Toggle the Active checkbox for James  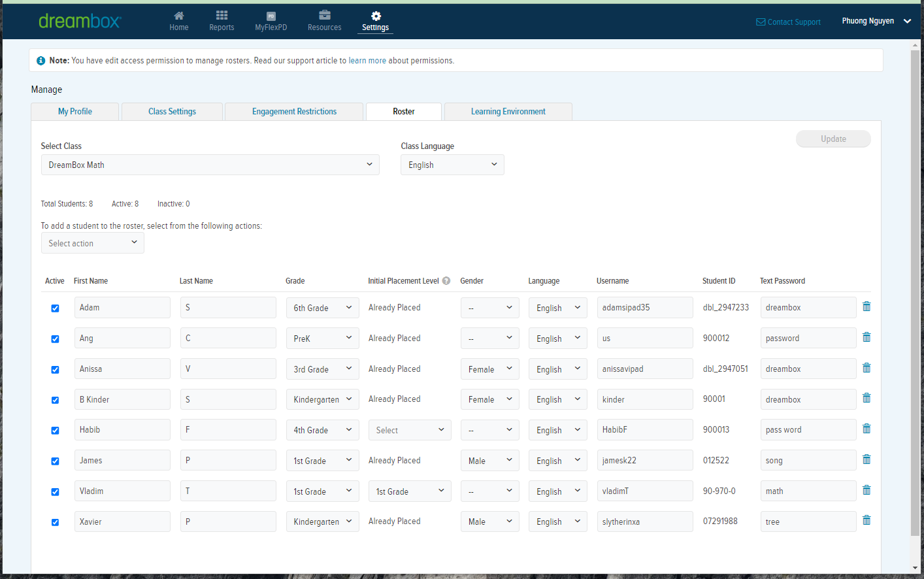(x=55, y=461)
